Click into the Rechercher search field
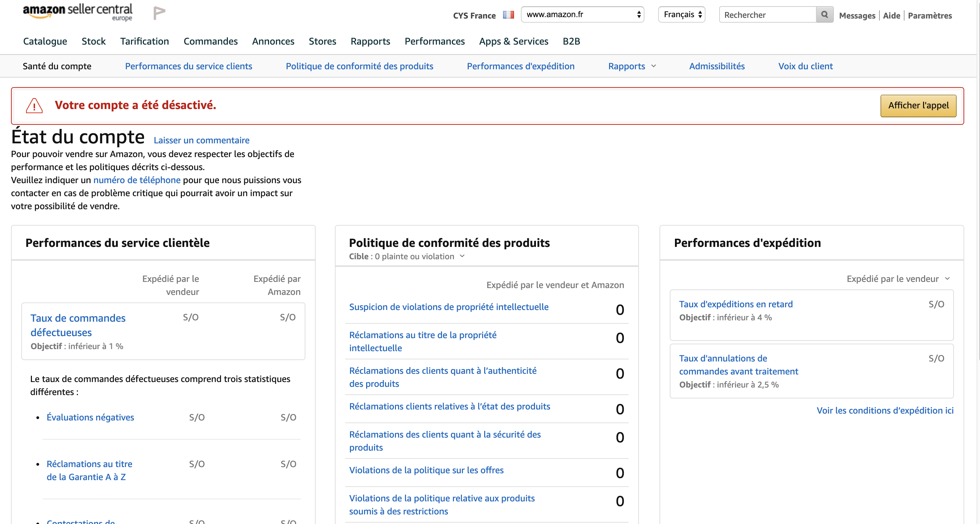980x524 pixels. pyautogui.click(x=768, y=15)
